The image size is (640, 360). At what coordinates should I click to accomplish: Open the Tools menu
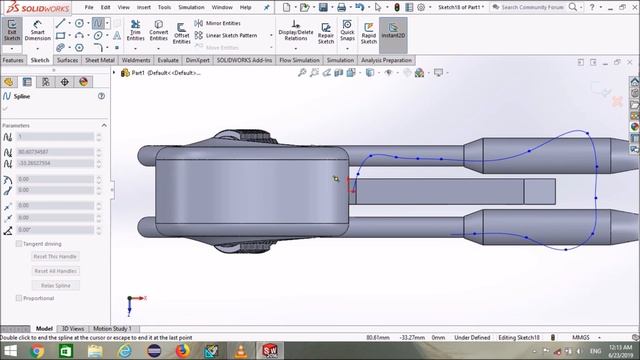click(x=164, y=7)
